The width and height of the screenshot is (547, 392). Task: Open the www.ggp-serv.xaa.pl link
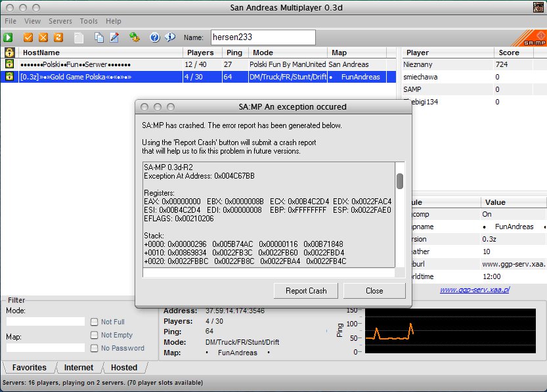coord(474,290)
